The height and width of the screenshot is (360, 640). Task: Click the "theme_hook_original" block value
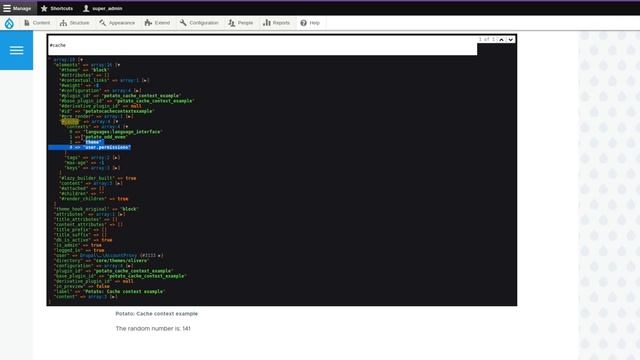129,209
